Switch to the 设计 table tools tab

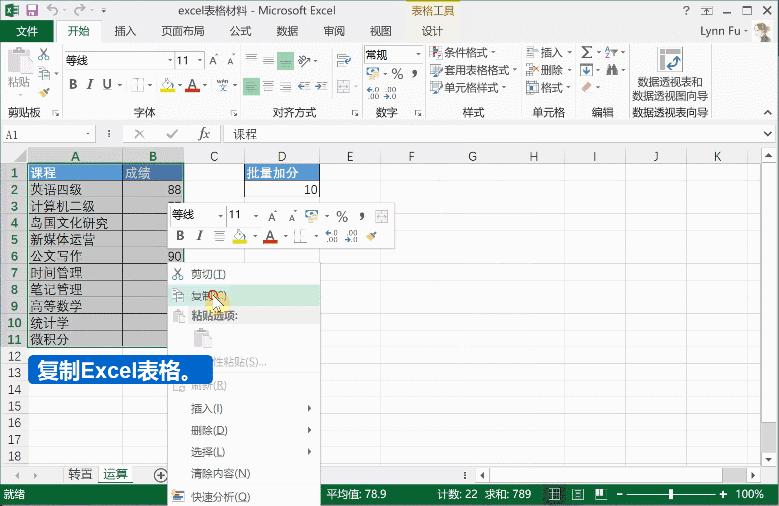(432, 31)
